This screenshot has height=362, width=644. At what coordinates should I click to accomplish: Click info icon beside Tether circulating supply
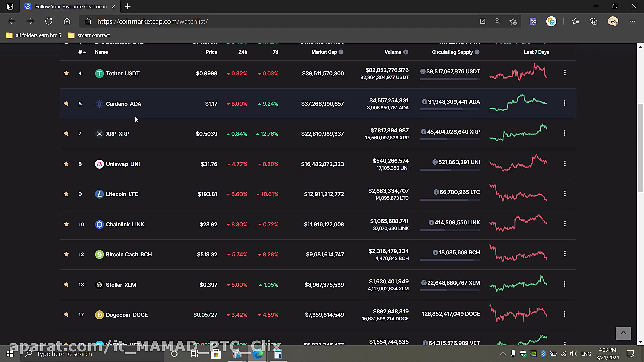point(423,71)
